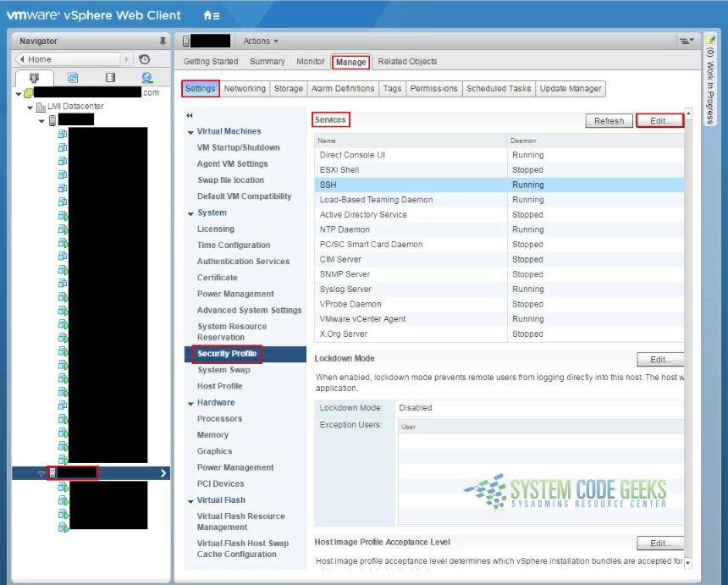Open the Alarm Definitions sub-tab
728x585 pixels.
(343, 88)
